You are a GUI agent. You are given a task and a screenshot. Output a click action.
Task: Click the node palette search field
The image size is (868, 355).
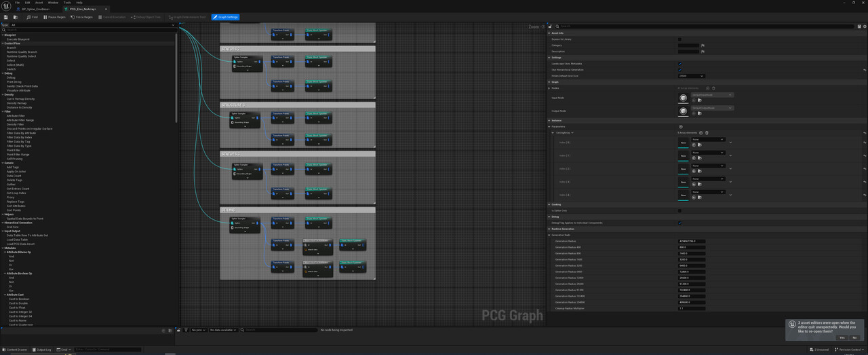[x=88, y=30]
